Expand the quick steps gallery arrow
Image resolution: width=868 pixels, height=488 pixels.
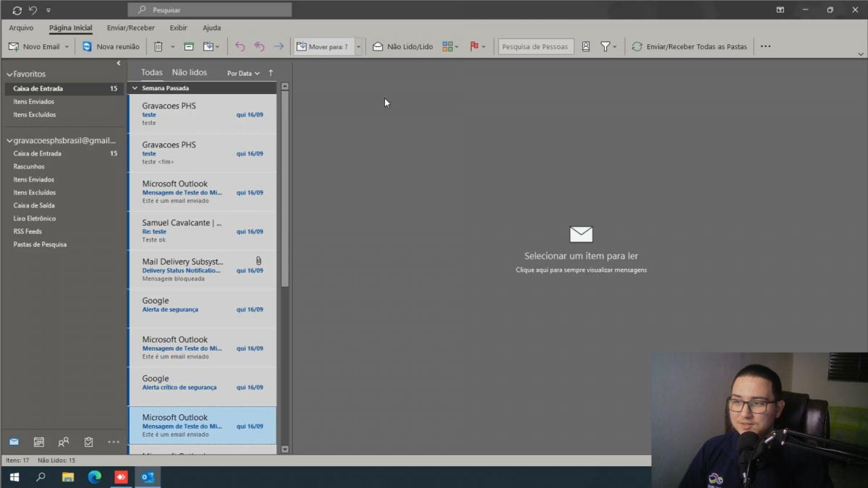point(358,46)
